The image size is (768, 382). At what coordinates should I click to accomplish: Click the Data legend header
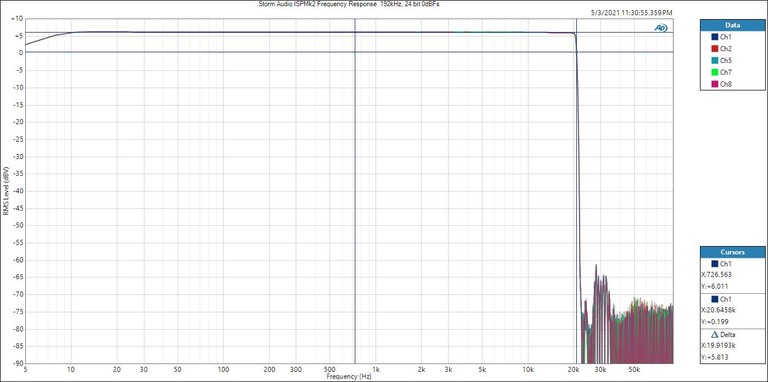pos(733,25)
